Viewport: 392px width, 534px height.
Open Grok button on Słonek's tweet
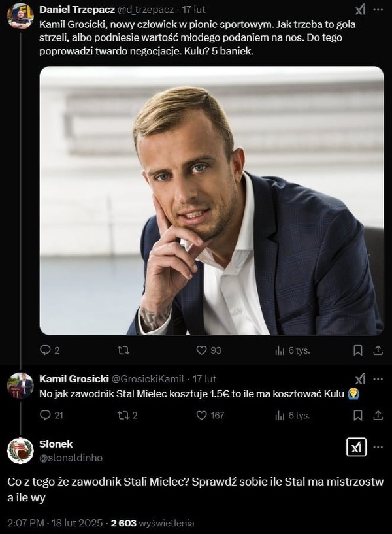(356, 448)
